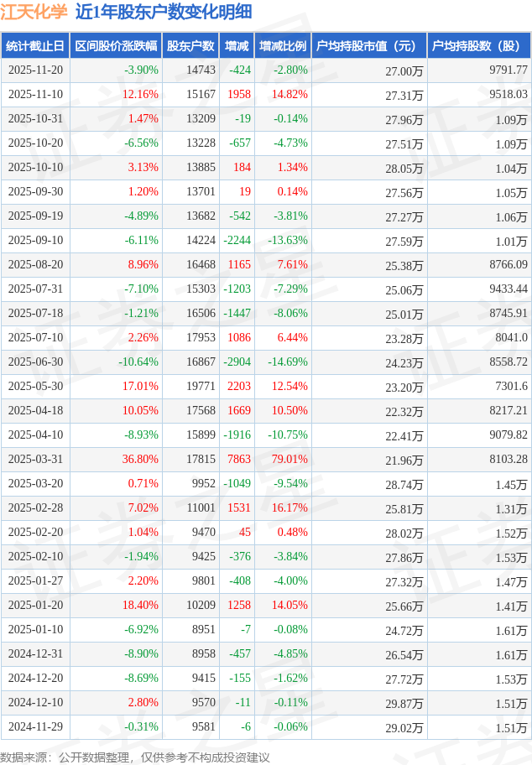Click the 户均持股市值（元） column header
This screenshot has width=532, height=765.
(369, 46)
